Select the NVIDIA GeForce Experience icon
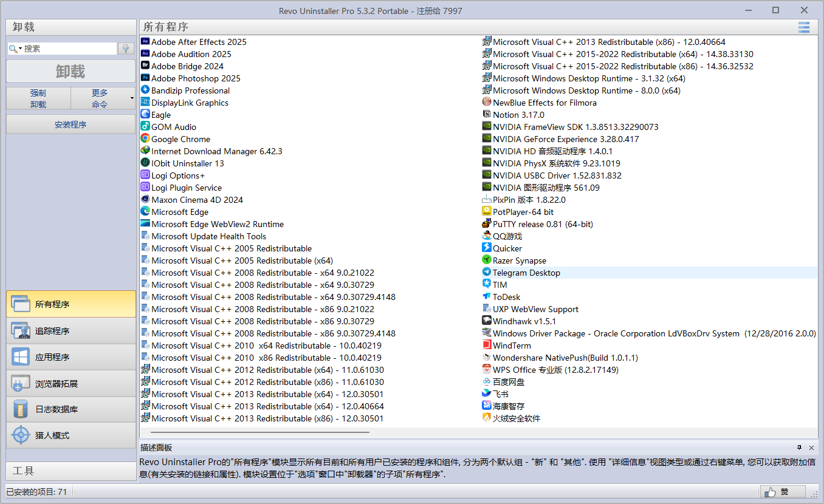Screen dimensions: 824x504 point(487,139)
